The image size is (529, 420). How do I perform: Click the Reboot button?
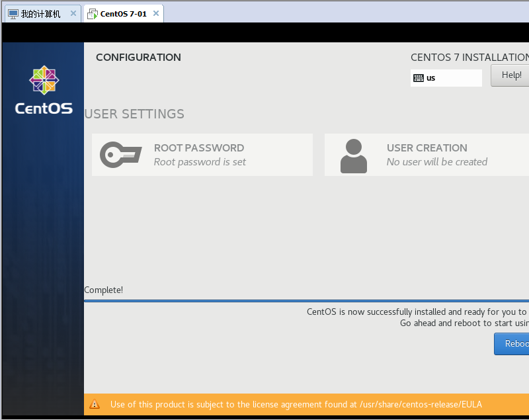click(511, 344)
